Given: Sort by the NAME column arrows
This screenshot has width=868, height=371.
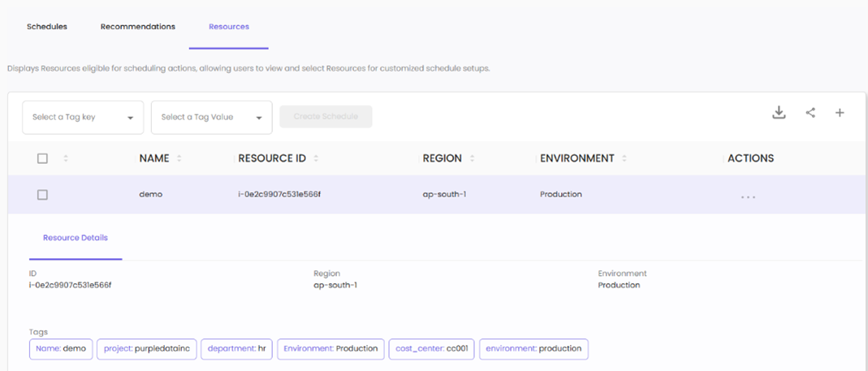Looking at the screenshot, I should (x=179, y=158).
